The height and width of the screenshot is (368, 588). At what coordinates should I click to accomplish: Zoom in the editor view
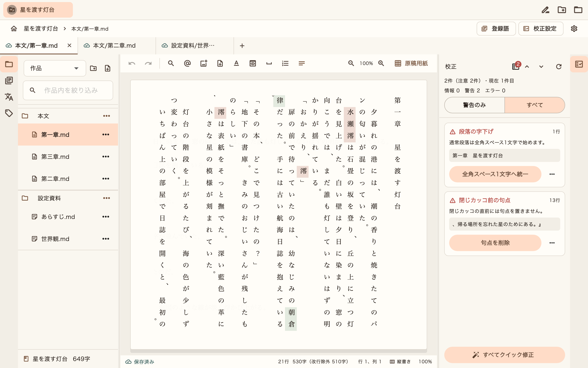click(381, 64)
